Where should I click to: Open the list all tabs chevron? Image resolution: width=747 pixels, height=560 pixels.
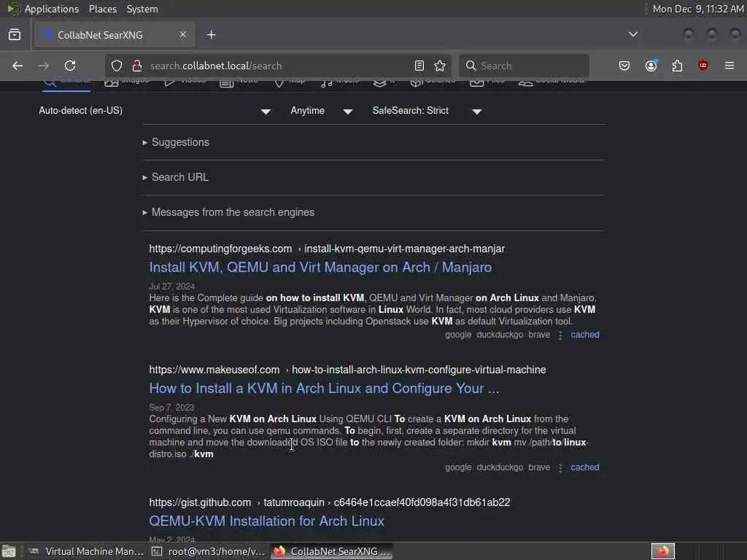(633, 34)
